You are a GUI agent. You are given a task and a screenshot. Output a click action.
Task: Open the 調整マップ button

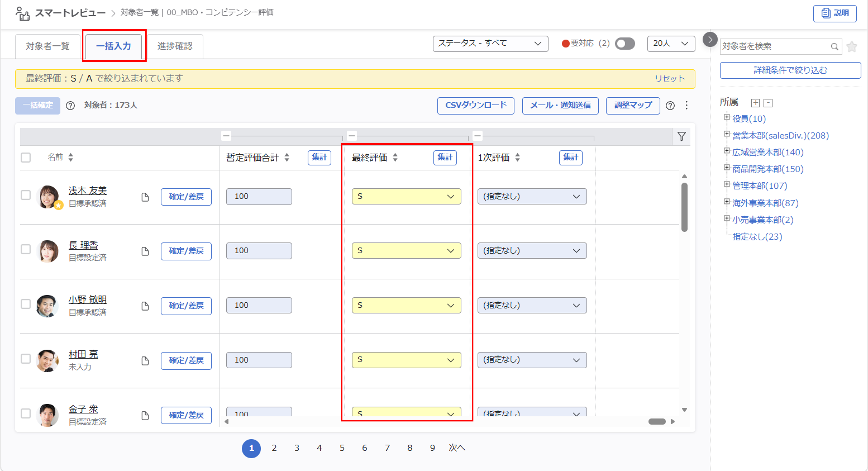633,106
